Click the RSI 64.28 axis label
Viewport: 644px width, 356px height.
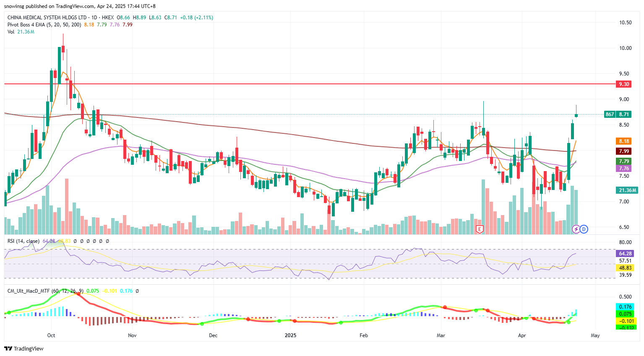(625, 254)
